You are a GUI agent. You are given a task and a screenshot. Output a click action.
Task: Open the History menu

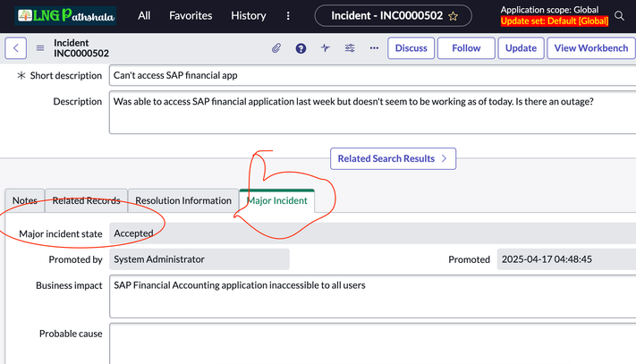pyautogui.click(x=249, y=16)
